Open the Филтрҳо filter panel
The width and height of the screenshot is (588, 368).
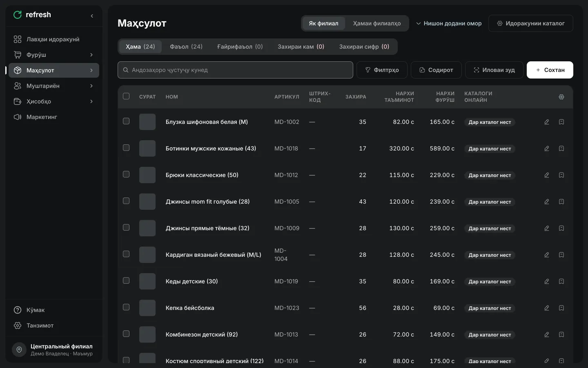click(x=382, y=70)
